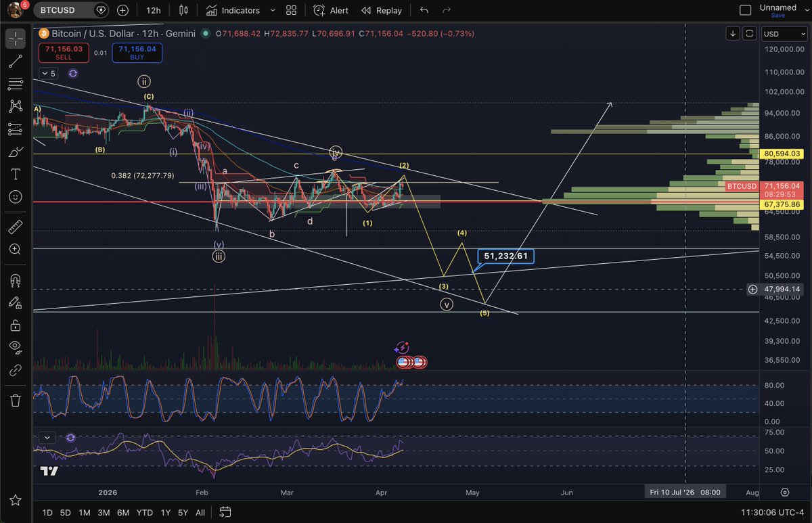Toggle the market status green dot

tap(205, 33)
